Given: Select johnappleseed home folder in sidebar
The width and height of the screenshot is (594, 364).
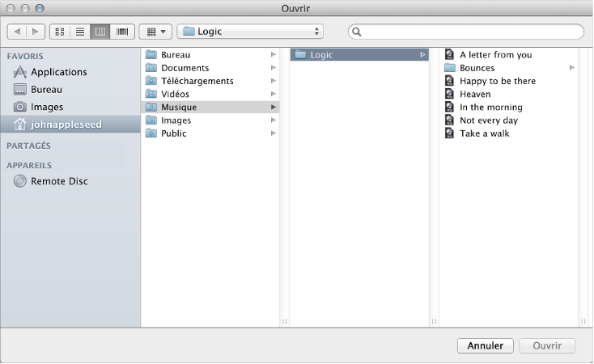Looking at the screenshot, I should 70,125.
